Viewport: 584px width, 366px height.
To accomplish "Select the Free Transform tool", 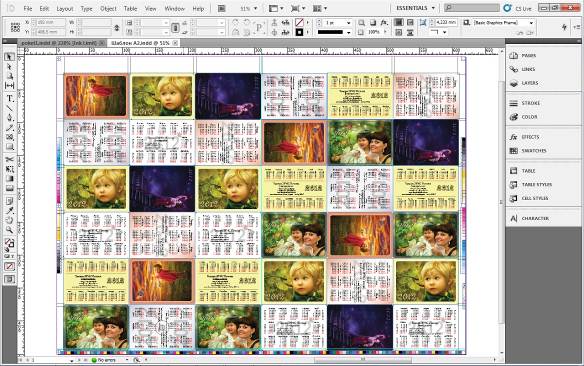I will point(9,169).
